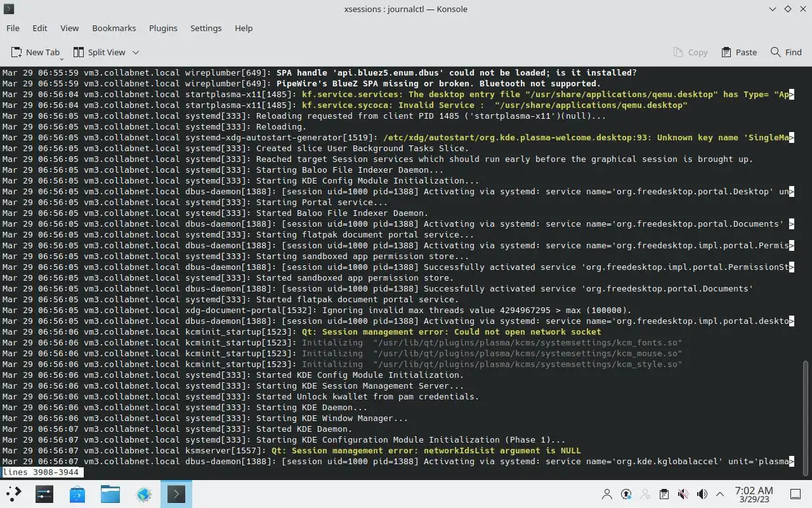Click 'Started flatpak document portal service.' line
Viewport: 812px width, 508px height.
pyautogui.click(x=230, y=299)
